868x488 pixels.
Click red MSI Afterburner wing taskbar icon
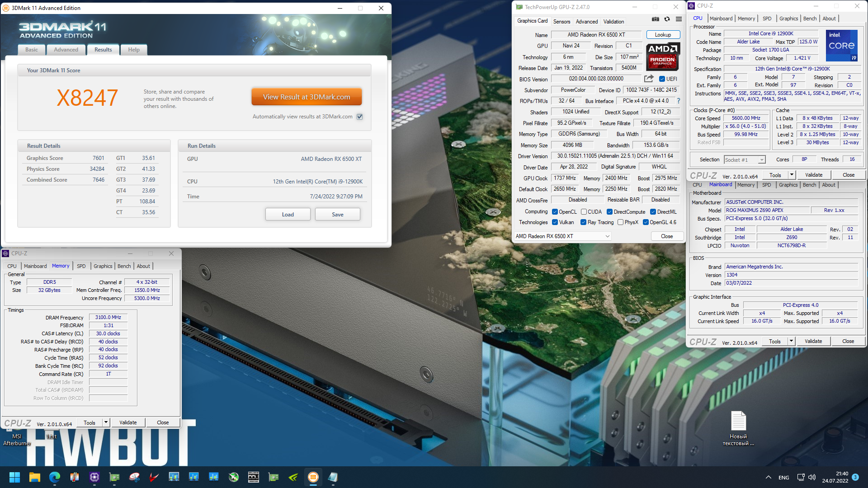click(154, 477)
